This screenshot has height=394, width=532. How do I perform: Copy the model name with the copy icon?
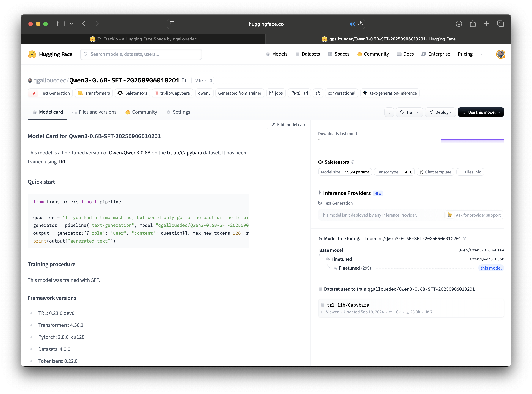click(x=184, y=80)
